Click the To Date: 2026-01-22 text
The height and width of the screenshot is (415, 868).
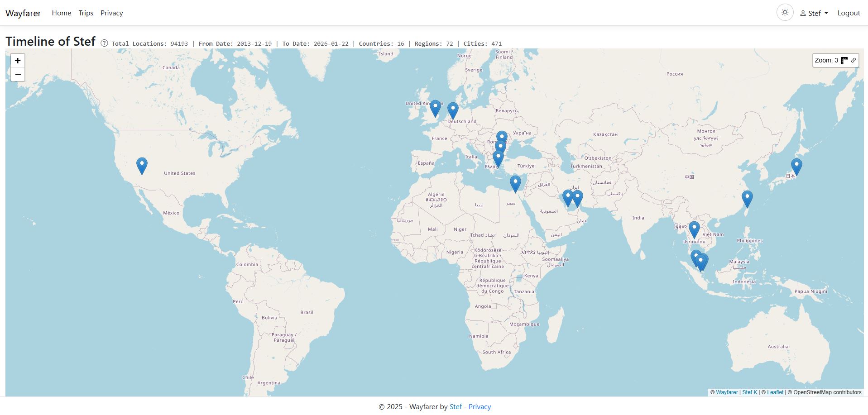point(315,44)
